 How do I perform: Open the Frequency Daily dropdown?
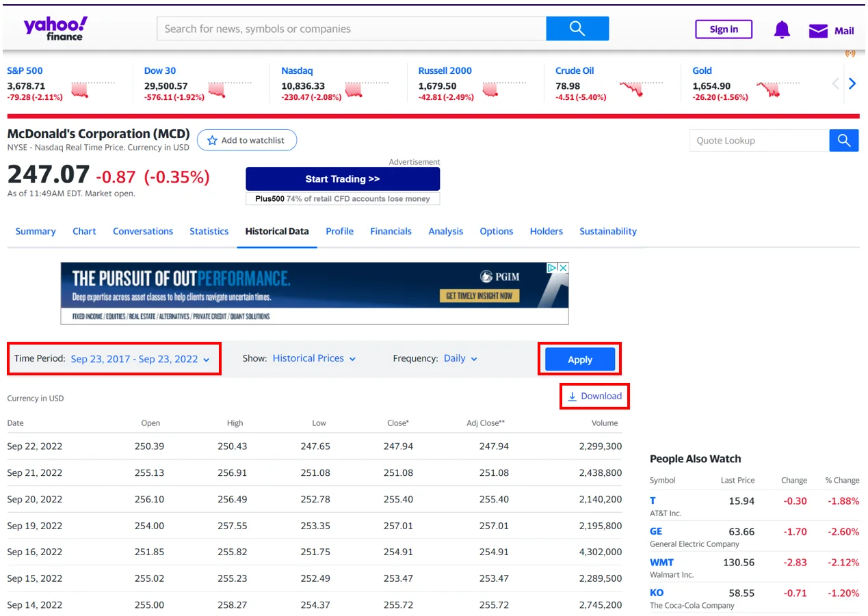click(460, 358)
